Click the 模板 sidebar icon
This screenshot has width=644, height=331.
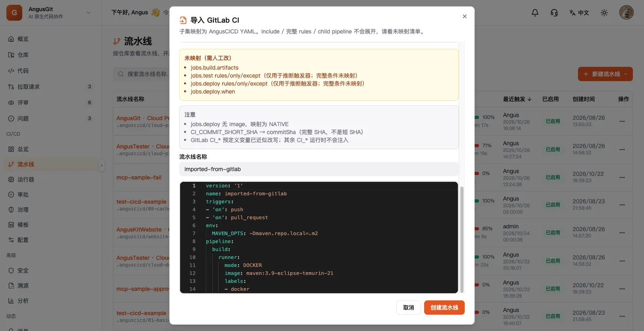coord(11,225)
